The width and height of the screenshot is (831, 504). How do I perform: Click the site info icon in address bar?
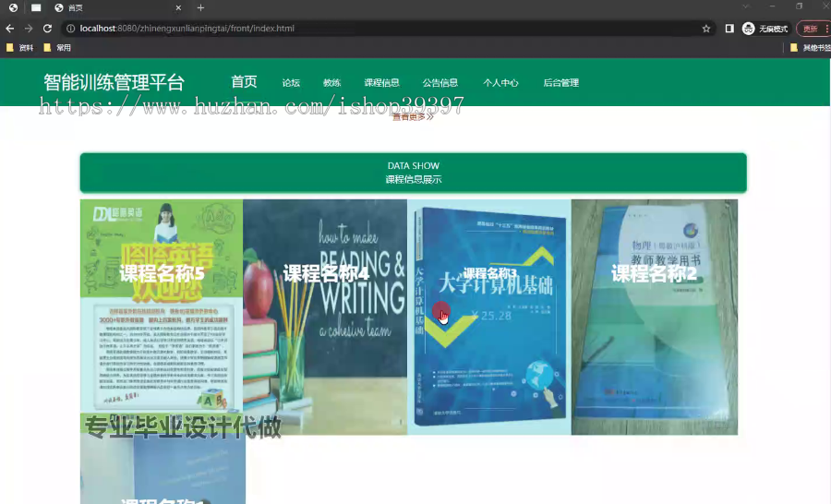click(70, 29)
